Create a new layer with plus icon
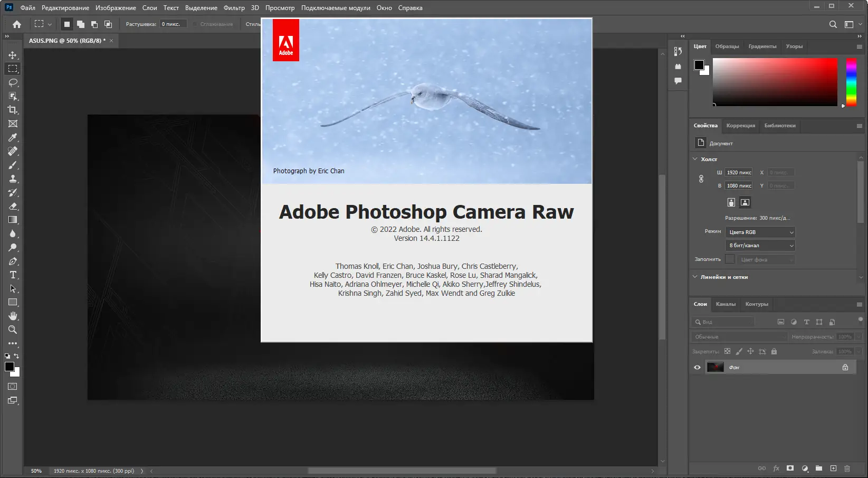 (833, 468)
